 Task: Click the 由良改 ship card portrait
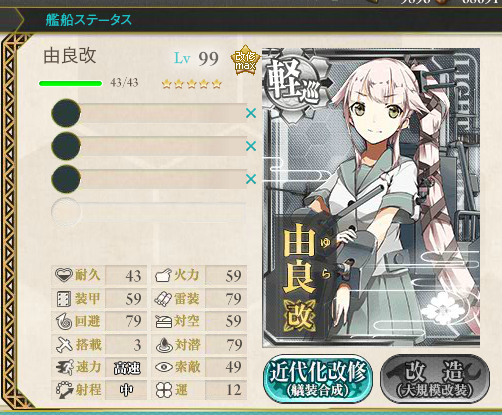coord(371,197)
